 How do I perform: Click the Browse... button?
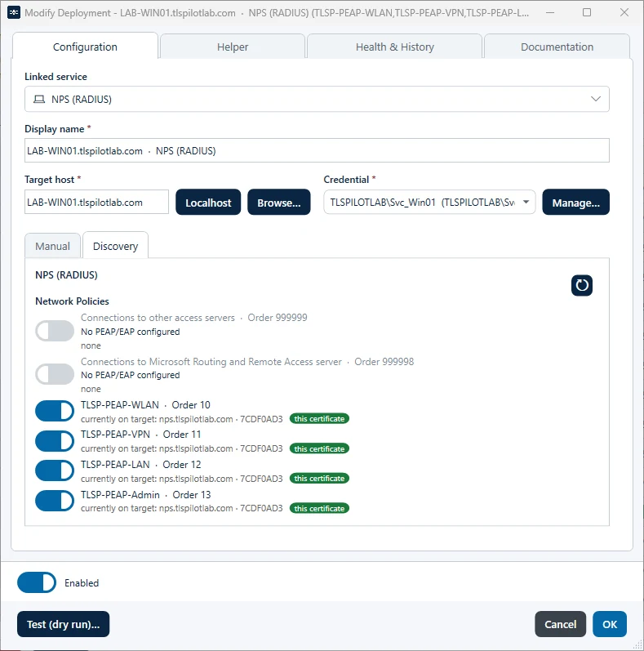(279, 203)
